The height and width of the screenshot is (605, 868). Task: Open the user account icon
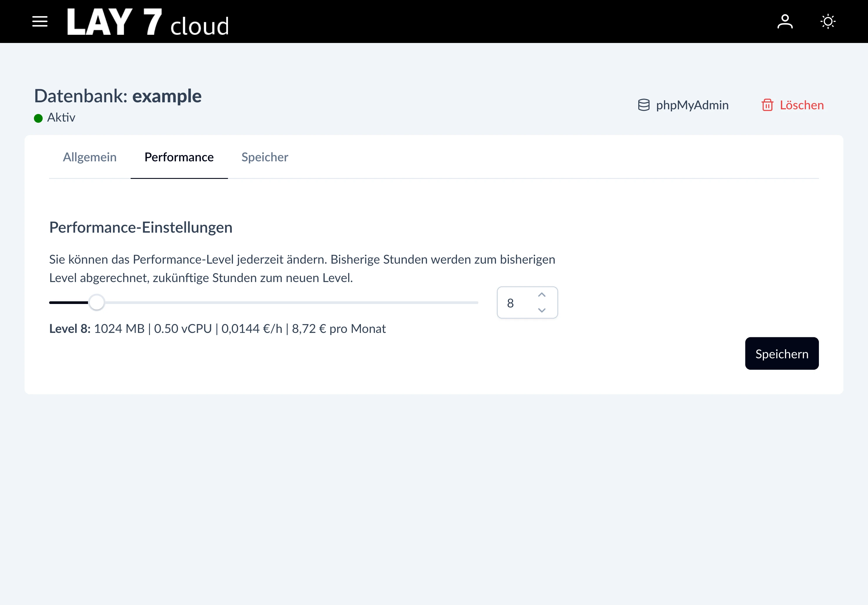785,22
